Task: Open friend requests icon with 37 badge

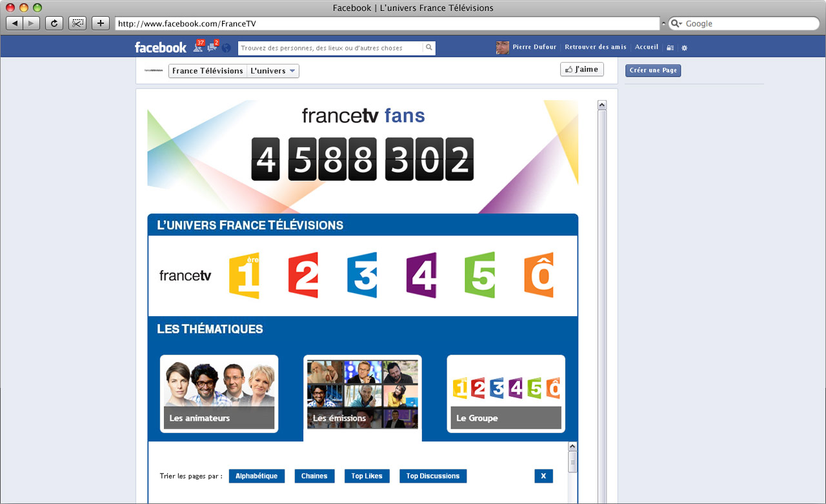Action: click(198, 47)
